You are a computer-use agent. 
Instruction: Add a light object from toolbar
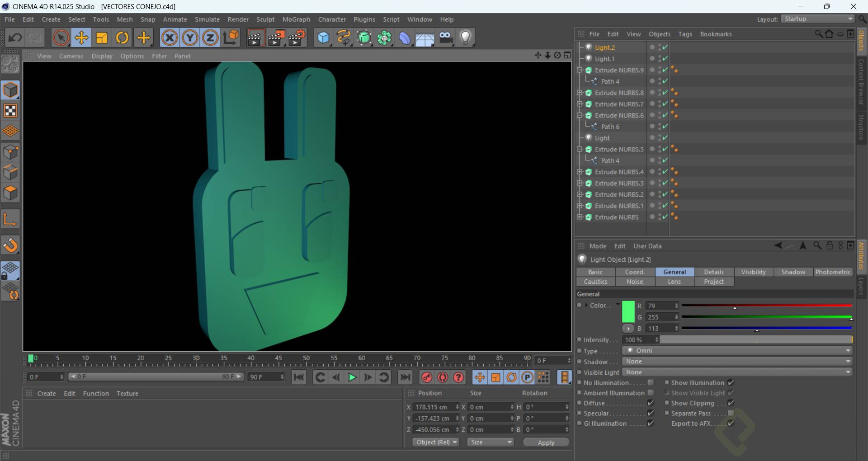(x=466, y=38)
